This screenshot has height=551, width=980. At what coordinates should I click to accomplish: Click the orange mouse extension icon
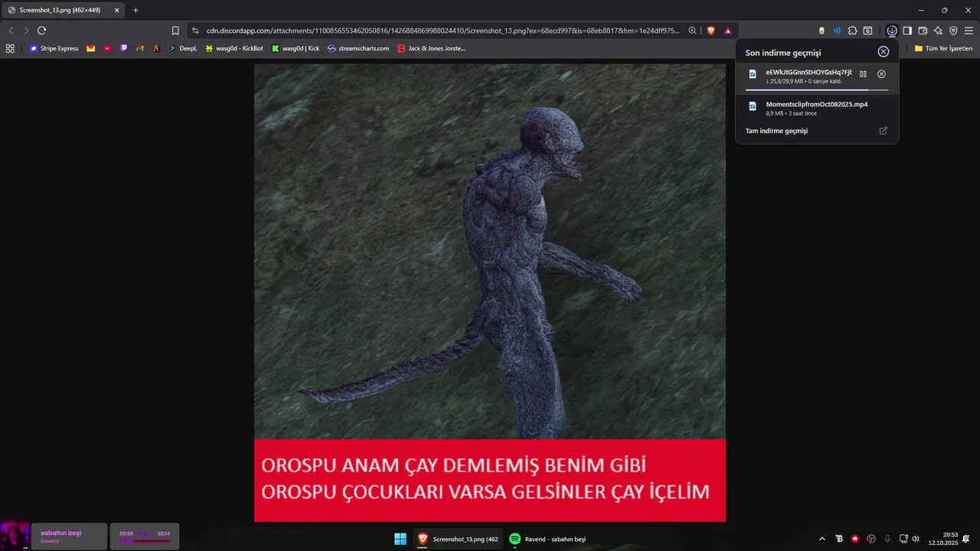coord(822,31)
